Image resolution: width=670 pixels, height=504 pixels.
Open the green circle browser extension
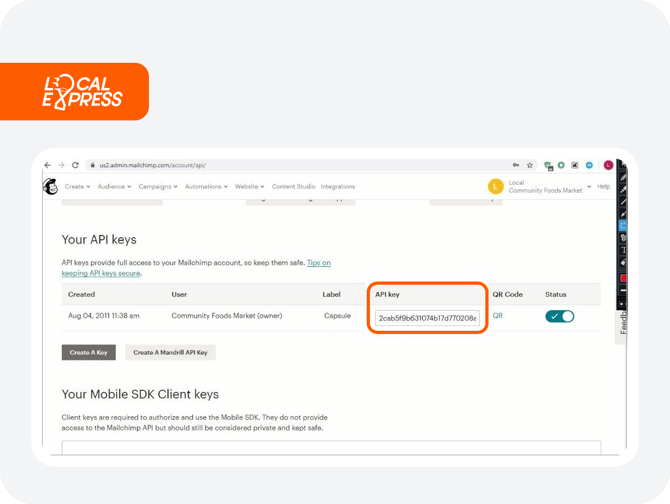[x=561, y=165]
